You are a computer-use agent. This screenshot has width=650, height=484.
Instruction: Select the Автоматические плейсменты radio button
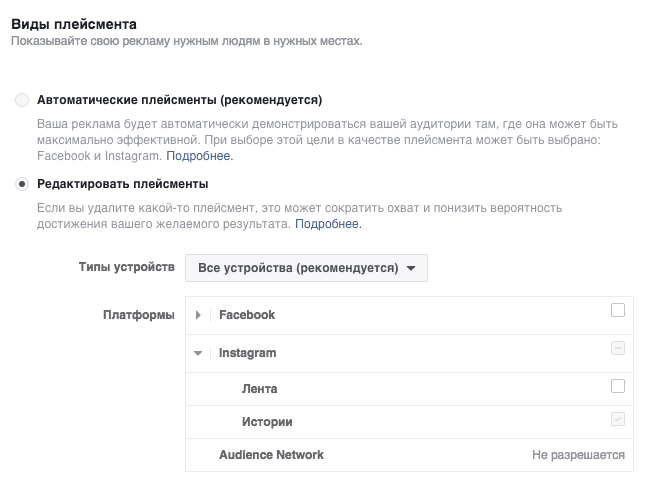(22, 100)
